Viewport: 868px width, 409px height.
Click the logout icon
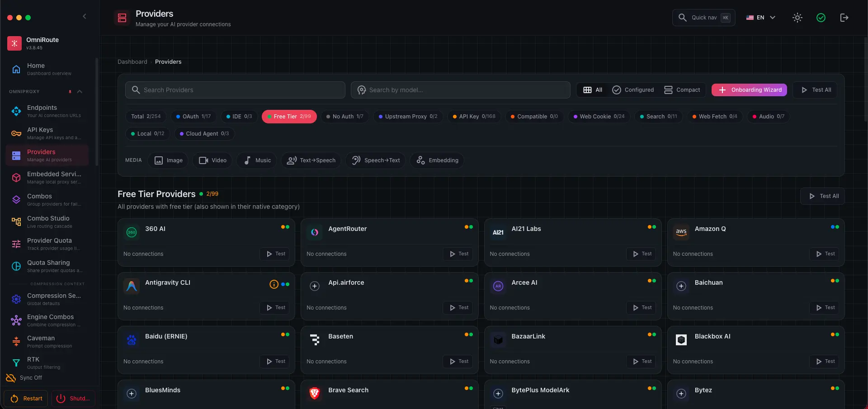pos(844,18)
